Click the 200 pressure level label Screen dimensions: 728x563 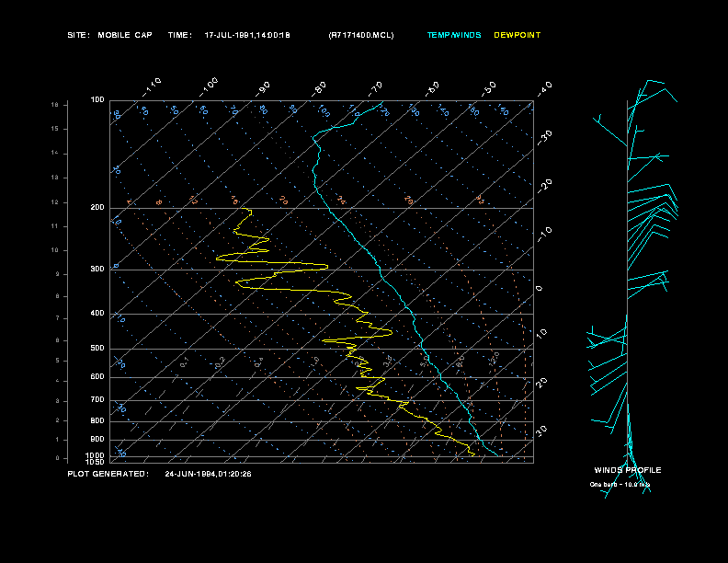click(x=97, y=208)
